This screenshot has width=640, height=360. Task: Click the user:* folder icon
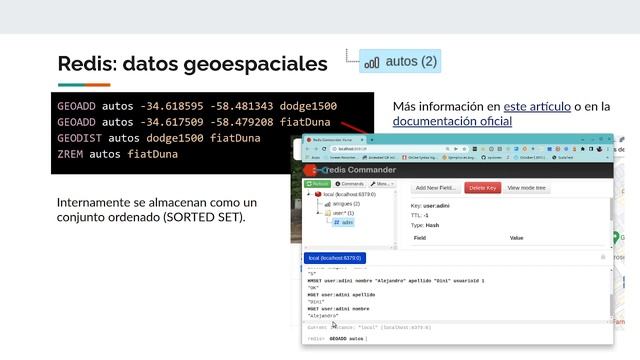(328, 213)
